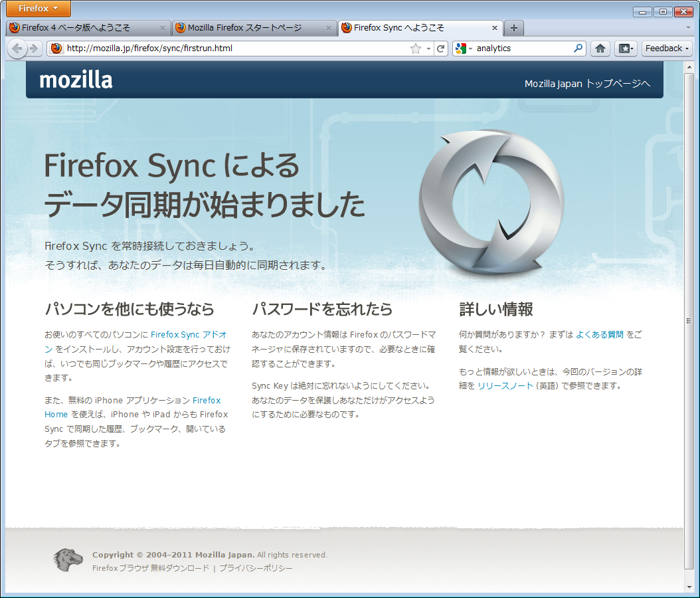This screenshot has width=700, height=598.
Task: Click the mozilla logo in header
Action: pyautogui.click(x=76, y=80)
